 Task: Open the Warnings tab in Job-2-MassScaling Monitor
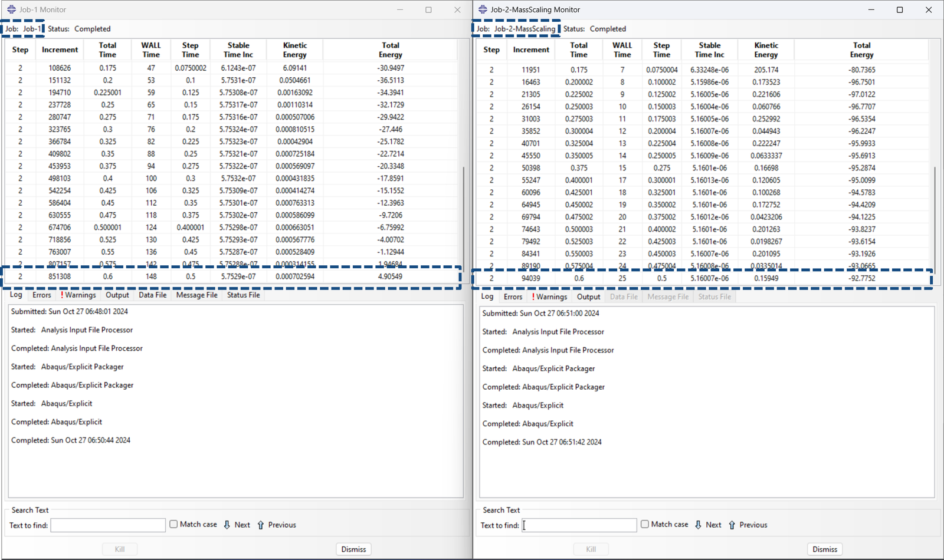(550, 297)
